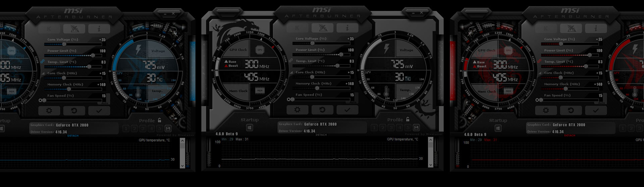Toggle Auto fan mode in the gray-skin window
Viewport: 644px width, 187px height.
click(x=353, y=102)
